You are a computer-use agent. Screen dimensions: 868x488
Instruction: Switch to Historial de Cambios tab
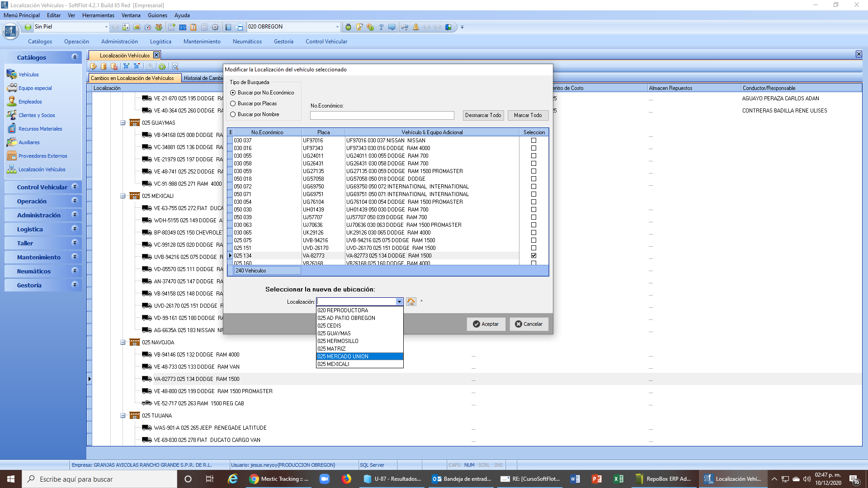click(203, 78)
